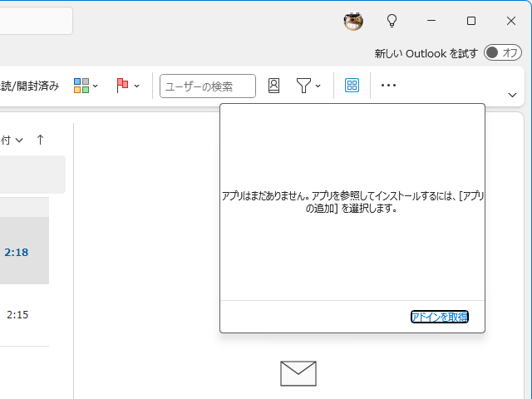
Task: Click the colored squares categorize icon
Action: [81, 86]
